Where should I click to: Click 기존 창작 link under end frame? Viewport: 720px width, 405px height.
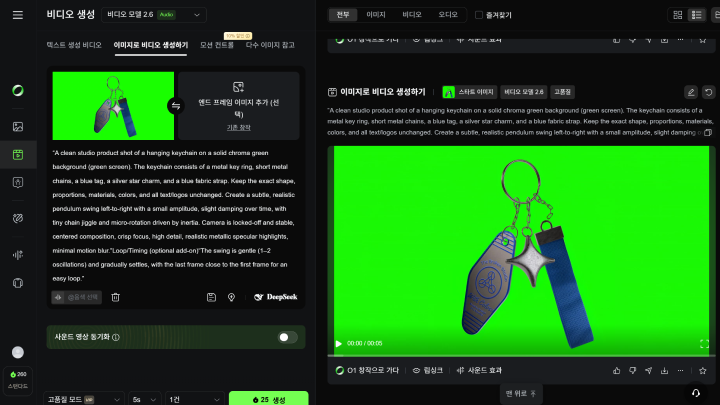(238, 128)
